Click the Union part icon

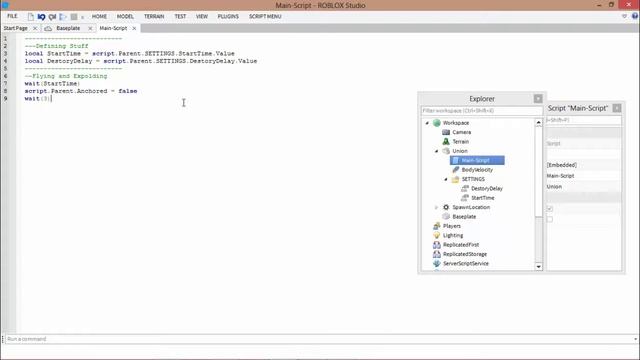point(446,151)
